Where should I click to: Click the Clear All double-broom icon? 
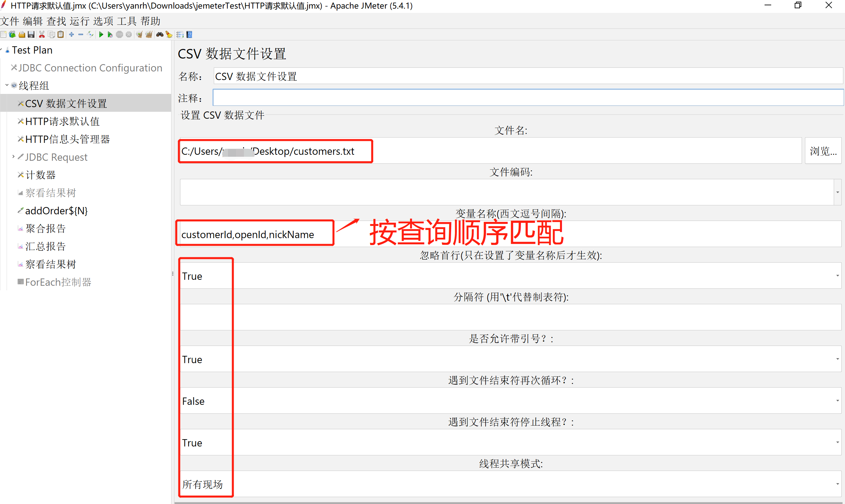click(x=149, y=35)
